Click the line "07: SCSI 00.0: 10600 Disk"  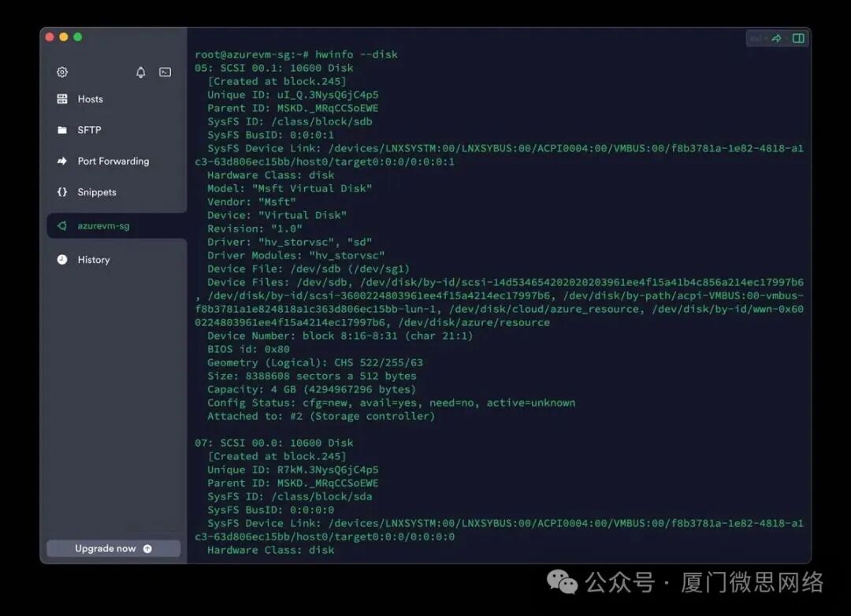[274, 443]
